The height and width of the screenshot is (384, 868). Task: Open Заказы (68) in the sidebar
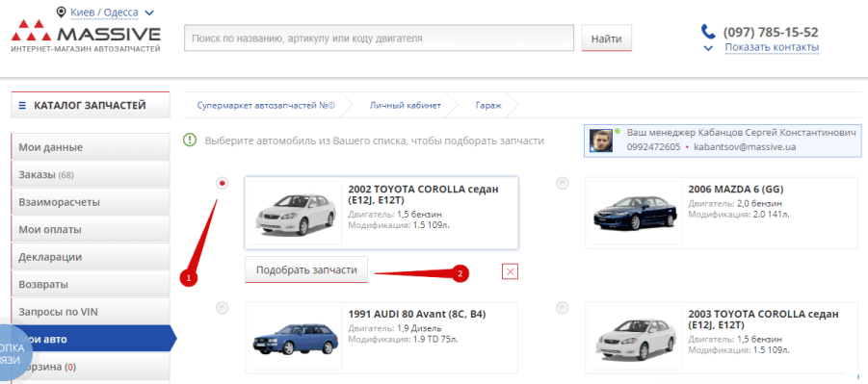91,175
